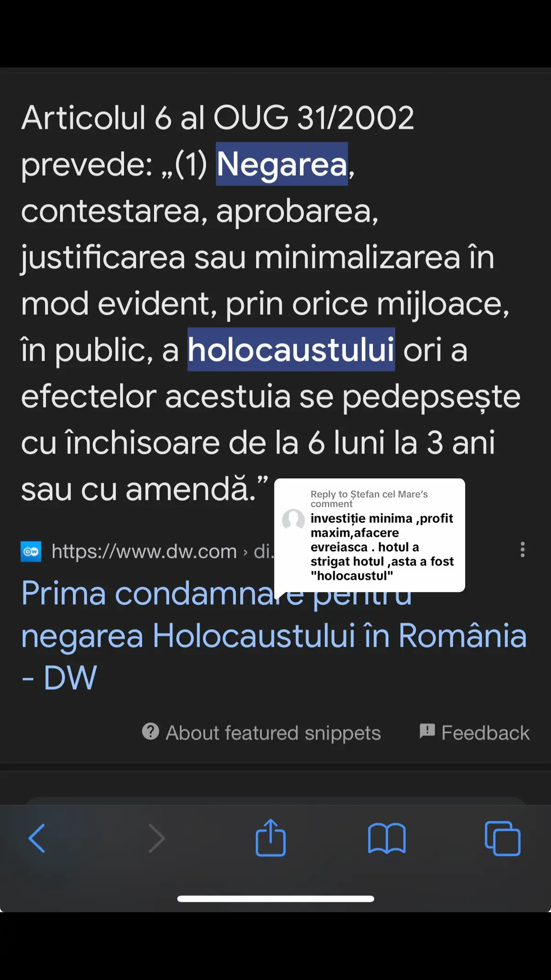Open the share sheet icon
The width and height of the screenshot is (551, 980).
(x=270, y=837)
